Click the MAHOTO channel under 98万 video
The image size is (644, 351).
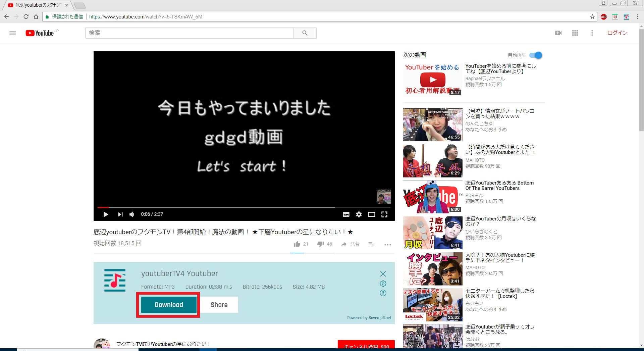475,160
